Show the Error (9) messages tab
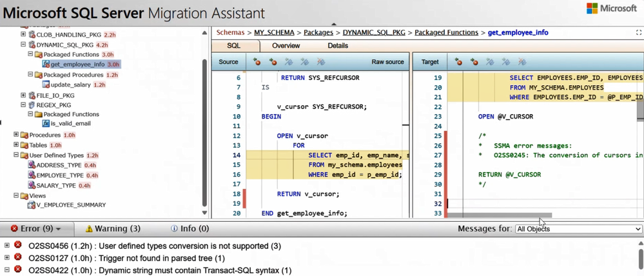This screenshot has width=644, height=276. click(x=36, y=228)
